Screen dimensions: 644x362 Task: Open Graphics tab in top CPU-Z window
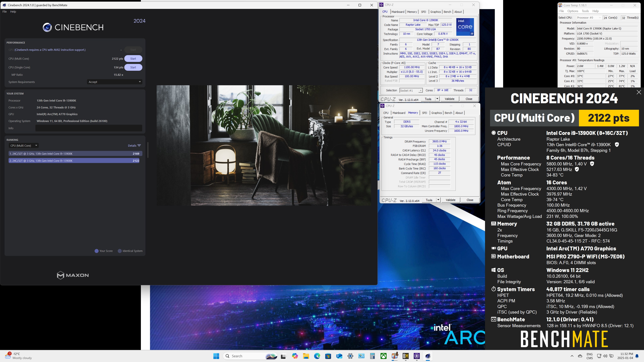click(436, 12)
